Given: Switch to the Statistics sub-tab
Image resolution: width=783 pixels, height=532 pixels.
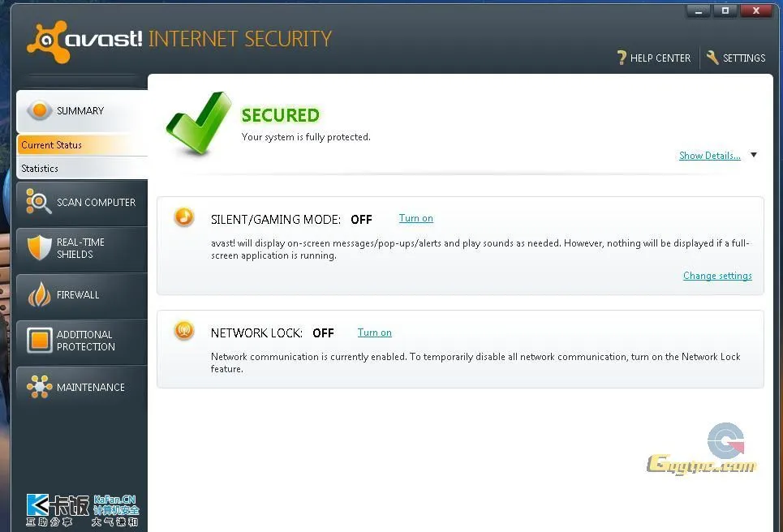Looking at the screenshot, I should [40, 169].
